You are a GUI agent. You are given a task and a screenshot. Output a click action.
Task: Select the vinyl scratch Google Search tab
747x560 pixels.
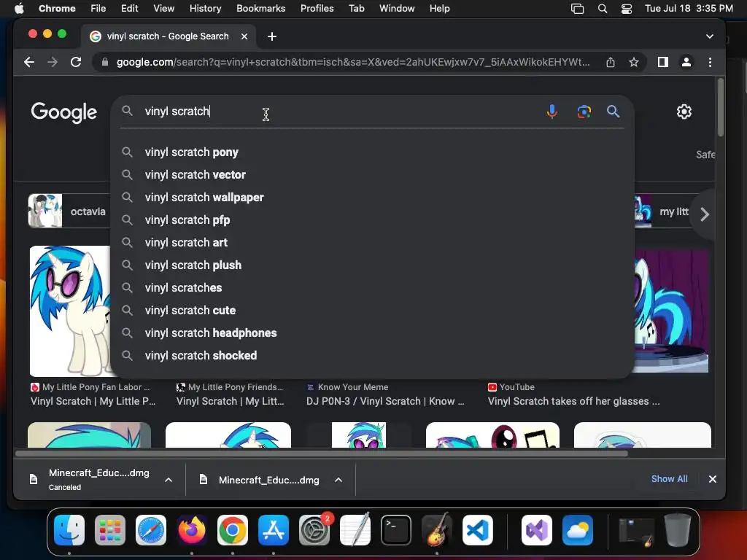click(168, 36)
